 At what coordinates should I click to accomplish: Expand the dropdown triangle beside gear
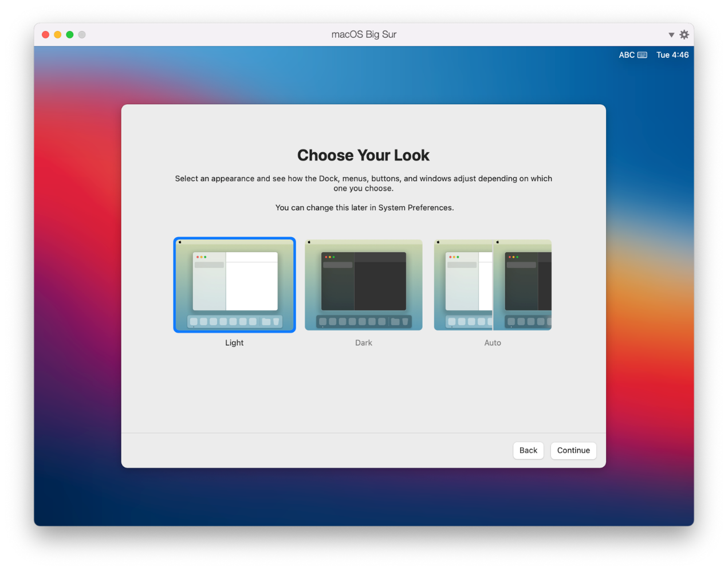tap(671, 35)
